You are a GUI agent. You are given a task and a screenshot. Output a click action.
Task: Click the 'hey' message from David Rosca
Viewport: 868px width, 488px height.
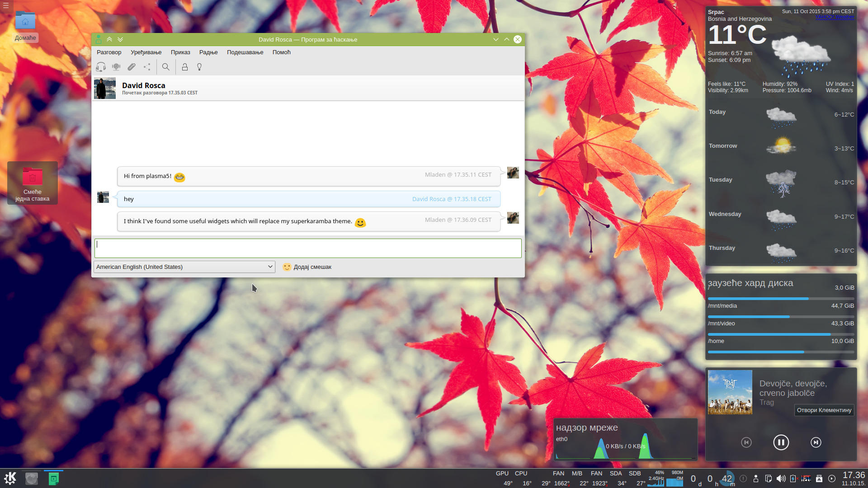(309, 199)
